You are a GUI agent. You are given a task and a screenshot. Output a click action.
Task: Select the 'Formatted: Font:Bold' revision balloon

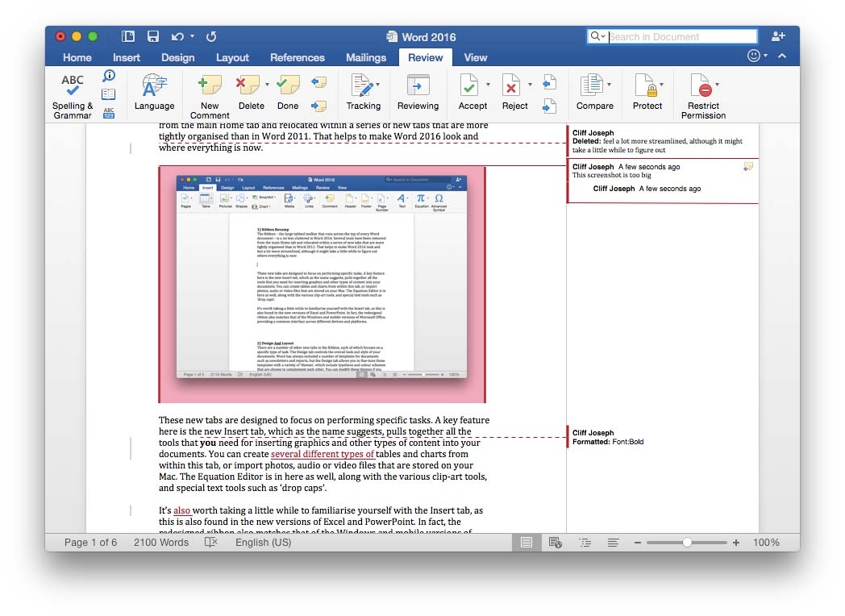click(x=608, y=437)
